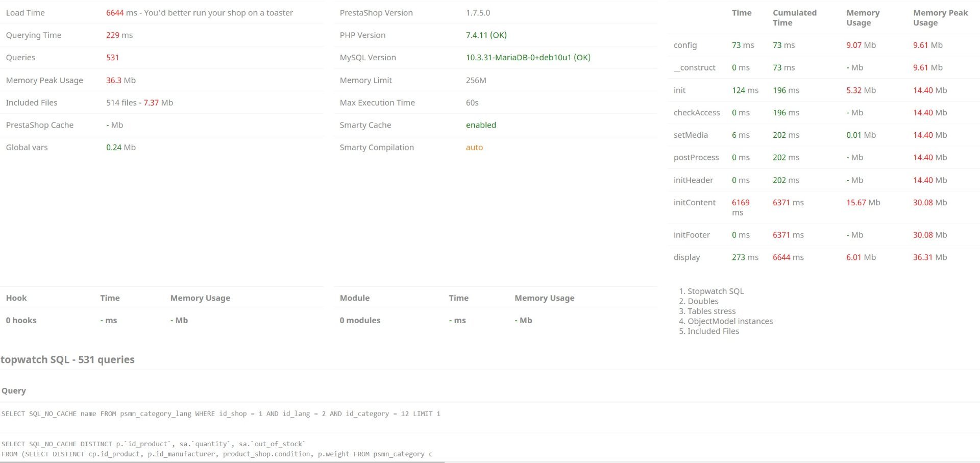The width and height of the screenshot is (980, 463).
Task: Select the 0 hooks summary cell
Action: (x=21, y=321)
